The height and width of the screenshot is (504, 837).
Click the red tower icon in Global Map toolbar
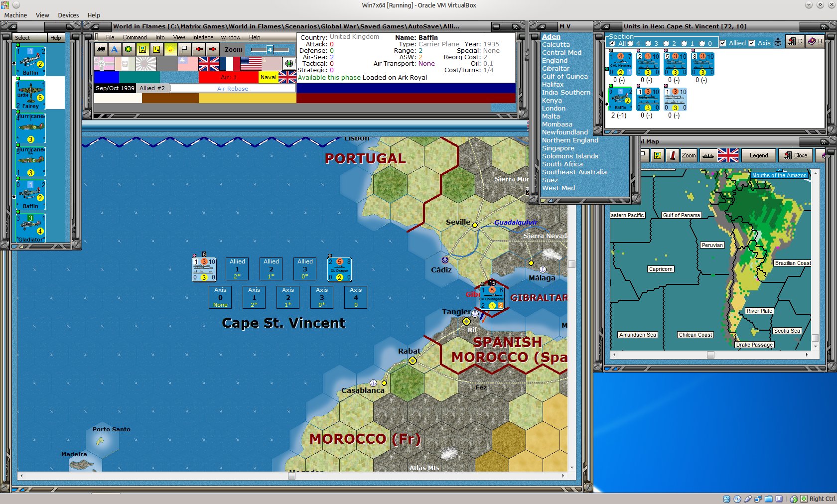(x=673, y=155)
